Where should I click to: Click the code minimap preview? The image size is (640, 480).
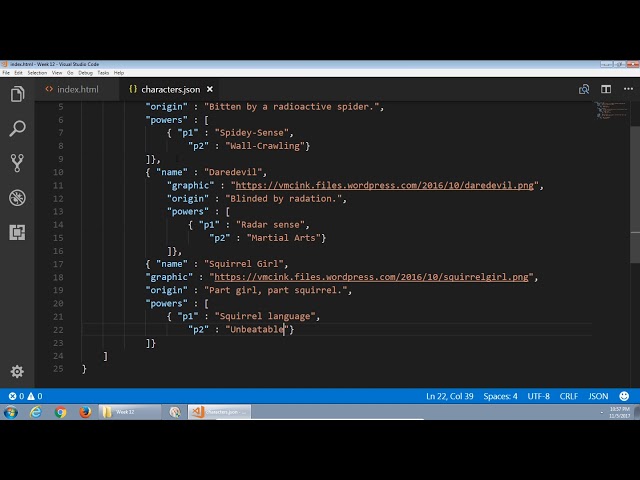(x=611, y=110)
